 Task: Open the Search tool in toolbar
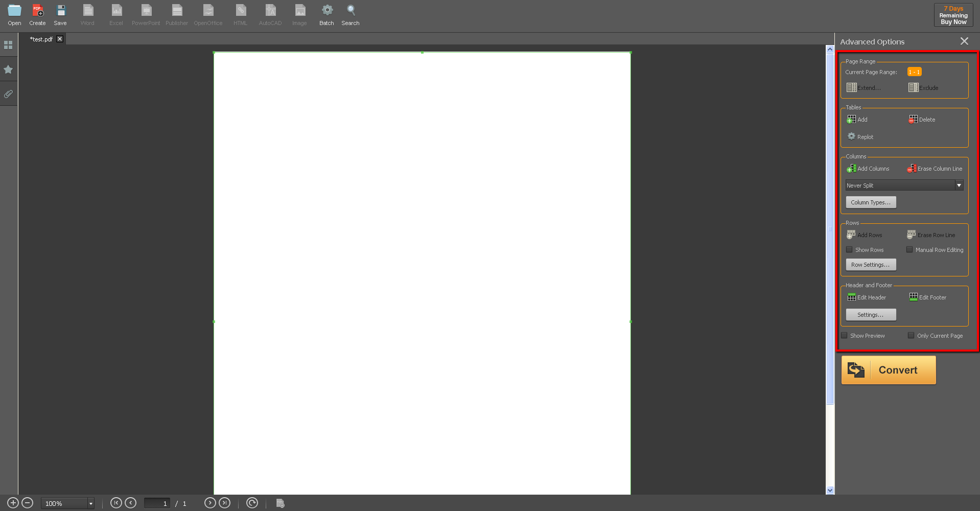point(351,14)
